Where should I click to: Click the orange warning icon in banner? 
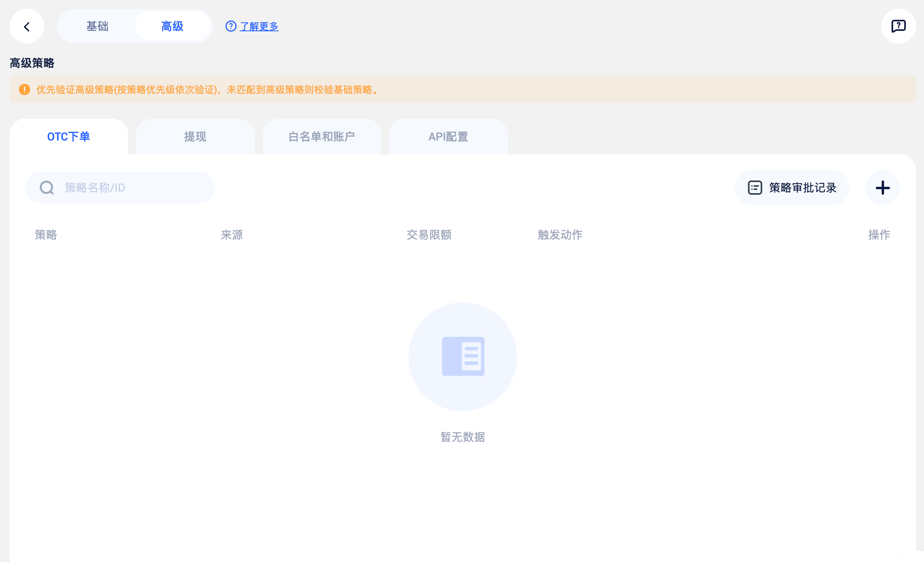point(25,89)
